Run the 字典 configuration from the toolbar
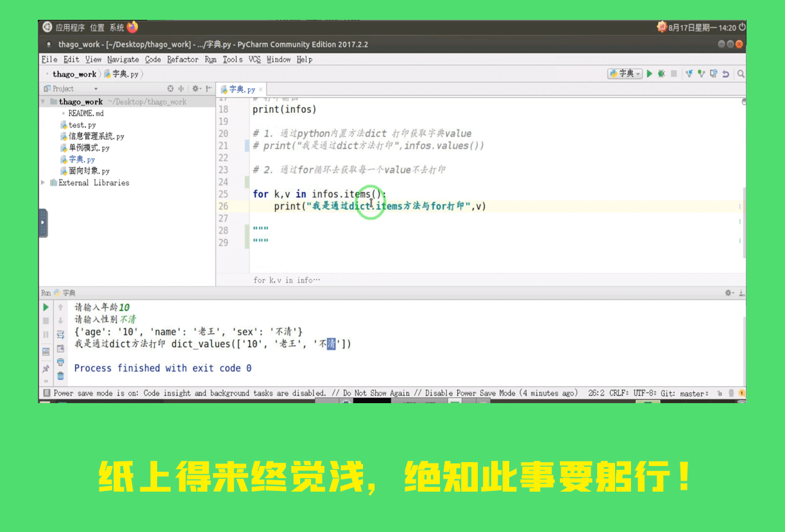785x532 pixels. pyautogui.click(x=649, y=74)
